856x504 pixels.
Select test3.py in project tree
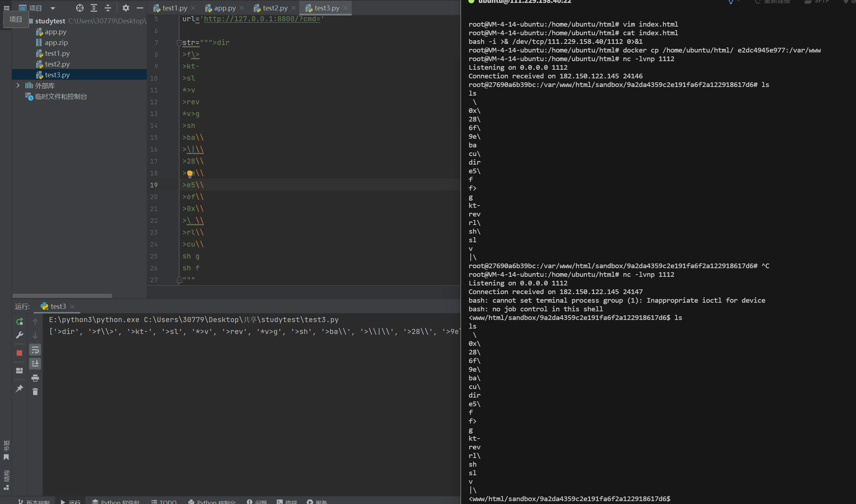[57, 75]
